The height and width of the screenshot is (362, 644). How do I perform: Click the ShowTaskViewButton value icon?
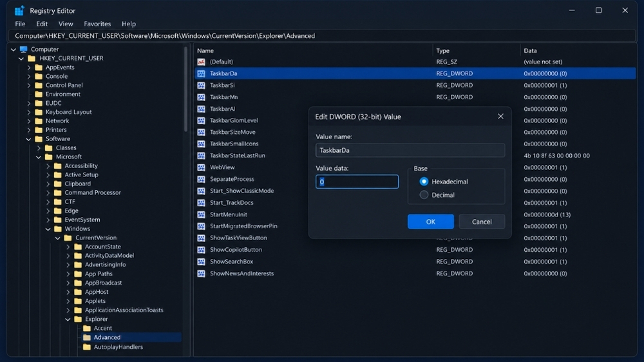click(x=201, y=238)
